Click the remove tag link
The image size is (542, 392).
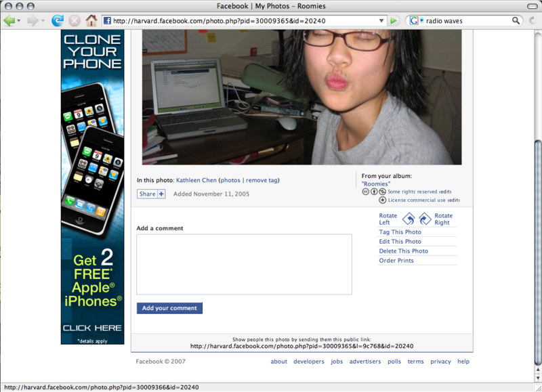[262, 180]
